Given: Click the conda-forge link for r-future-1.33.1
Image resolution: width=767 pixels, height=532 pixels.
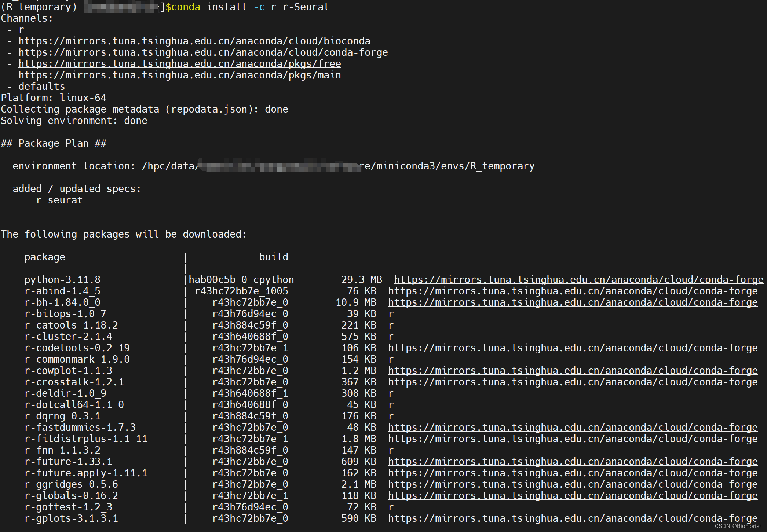Looking at the screenshot, I should pyautogui.click(x=573, y=461).
